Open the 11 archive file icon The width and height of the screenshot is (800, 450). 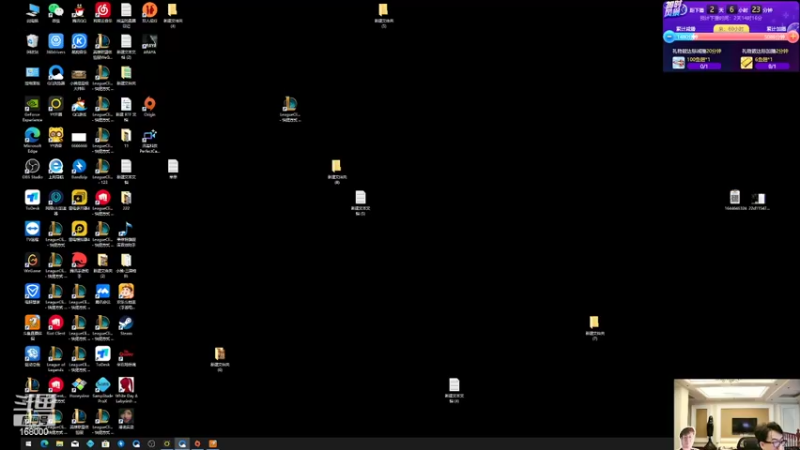(x=126, y=137)
